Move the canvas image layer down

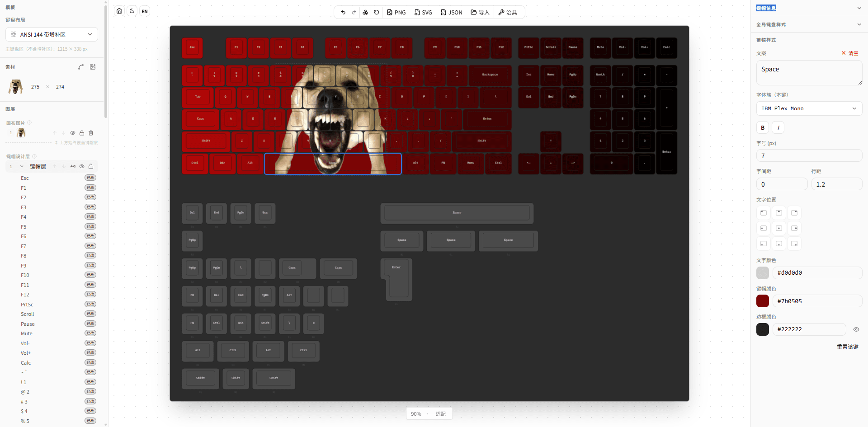[x=64, y=133]
